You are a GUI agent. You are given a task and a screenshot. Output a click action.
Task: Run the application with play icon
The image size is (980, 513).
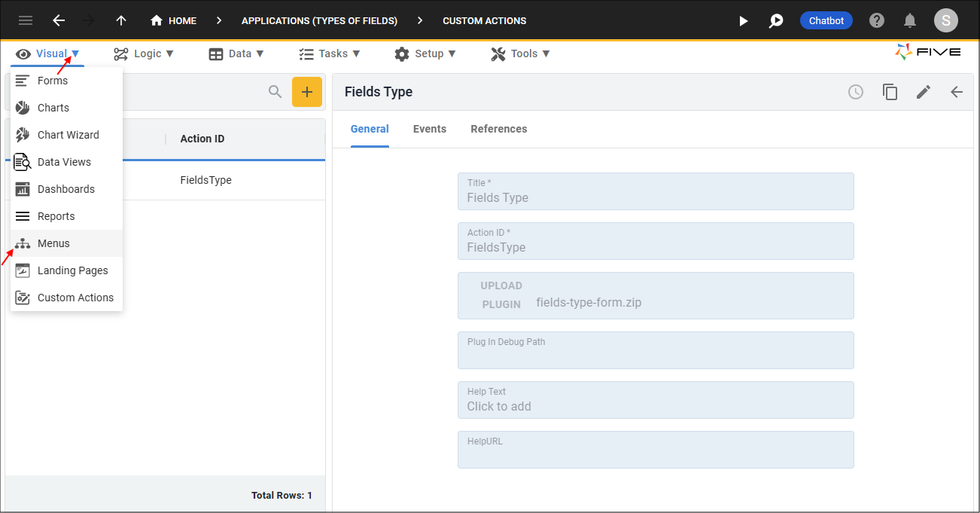[x=743, y=20]
